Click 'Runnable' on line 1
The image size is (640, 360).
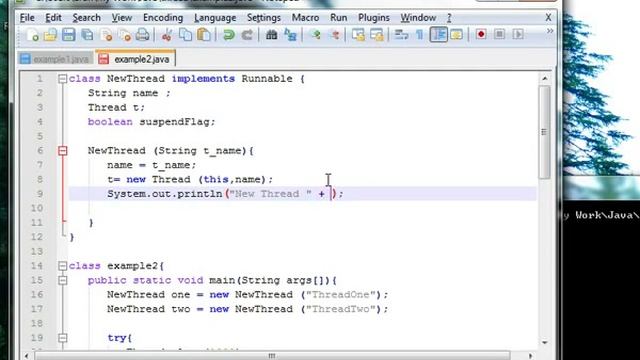click(267, 79)
